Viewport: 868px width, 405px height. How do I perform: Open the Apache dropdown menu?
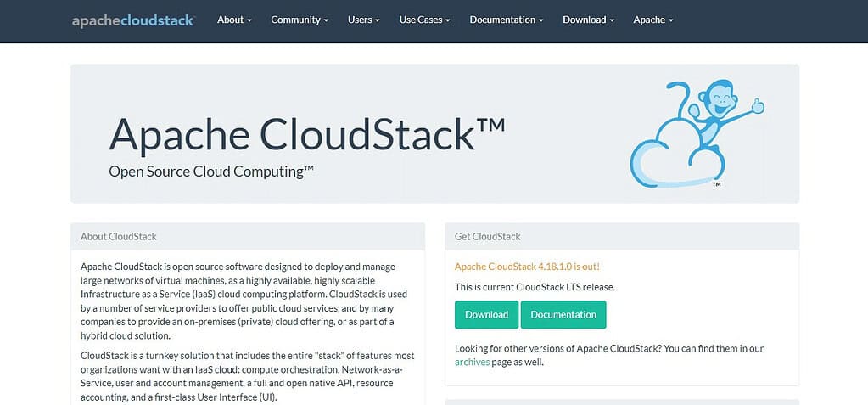pos(653,20)
